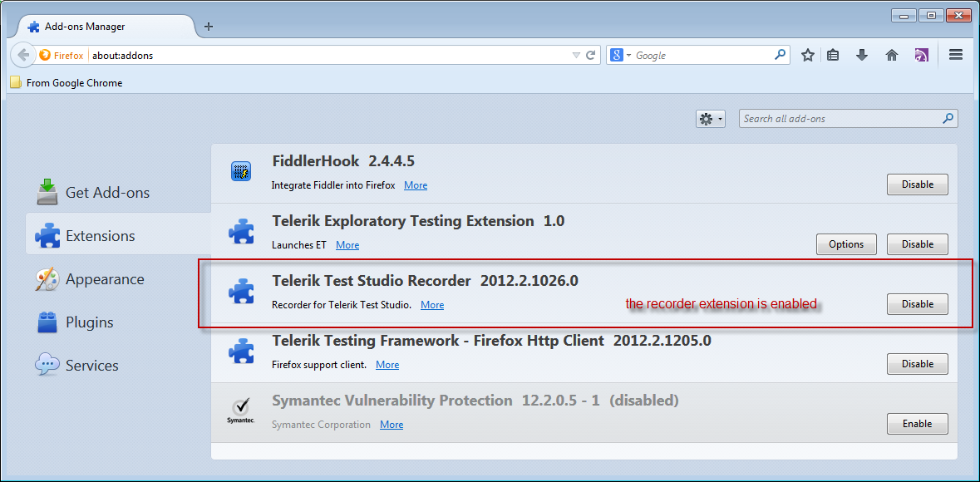This screenshot has height=482, width=980.
Task: Open the bookmarks list icon
Action: click(x=833, y=55)
